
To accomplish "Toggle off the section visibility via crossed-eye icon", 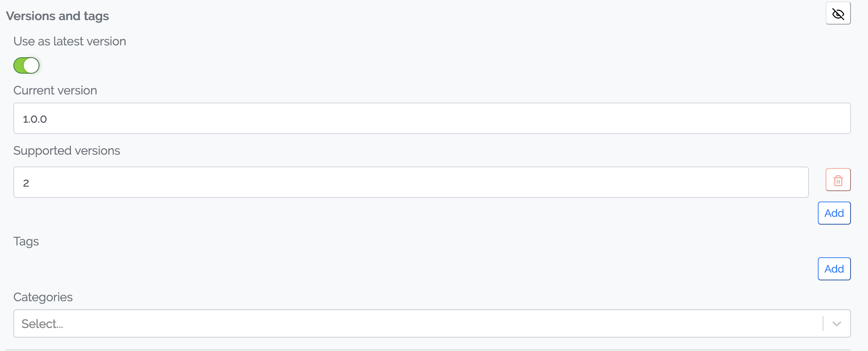I will 838,13.
